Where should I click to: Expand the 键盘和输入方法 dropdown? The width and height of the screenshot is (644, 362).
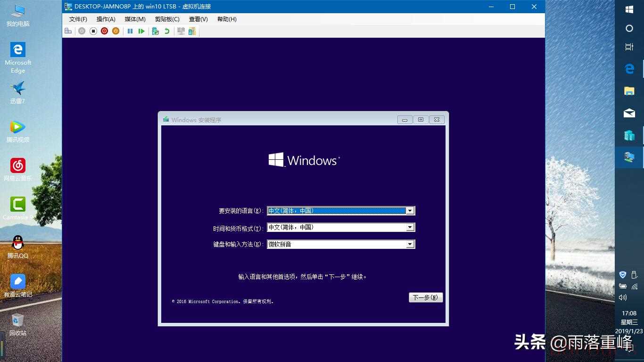pyautogui.click(x=410, y=244)
